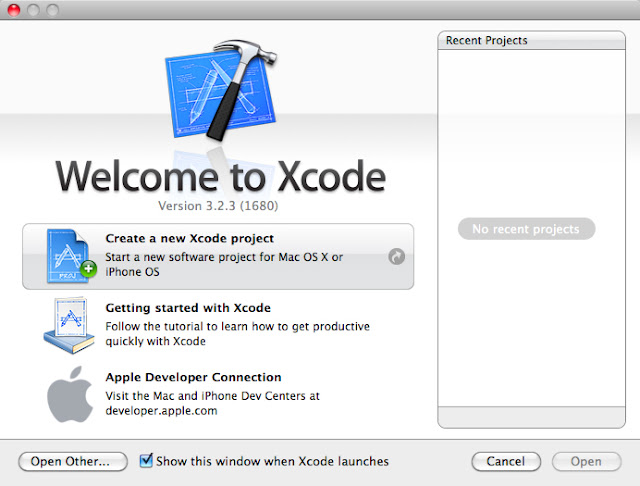Image resolution: width=640 pixels, height=486 pixels.
Task: Uncheck 'Show this window when Xcode launches'
Action: pos(146,461)
